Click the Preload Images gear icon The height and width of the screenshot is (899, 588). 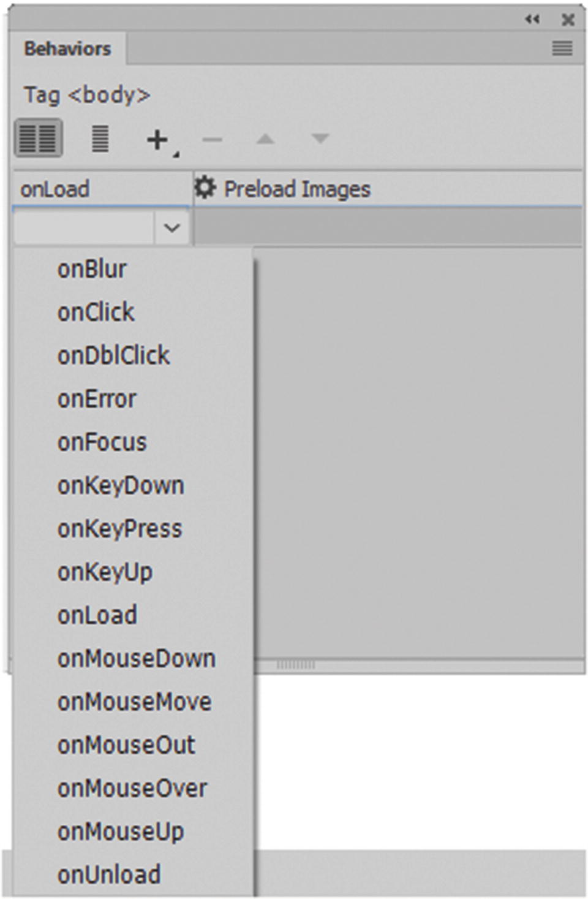[x=205, y=188]
